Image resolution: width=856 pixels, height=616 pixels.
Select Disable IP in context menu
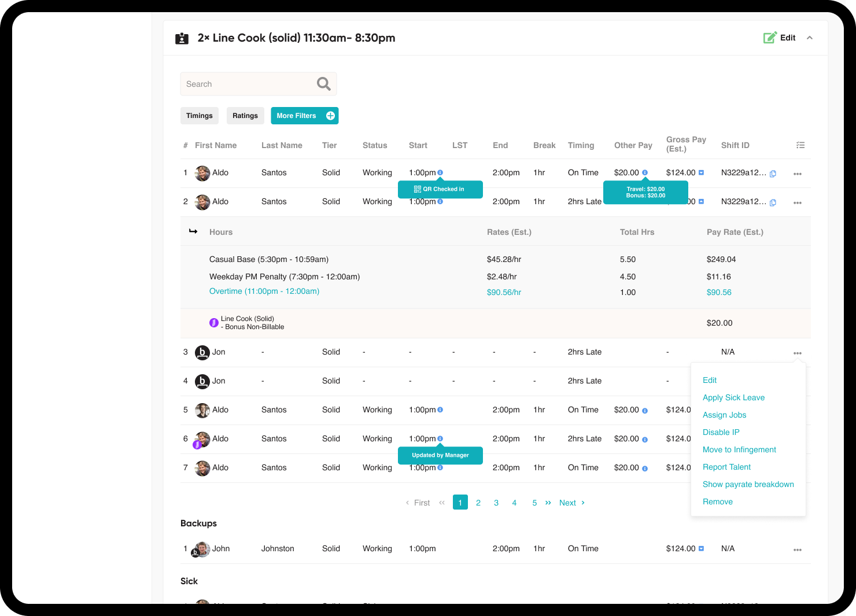click(721, 432)
